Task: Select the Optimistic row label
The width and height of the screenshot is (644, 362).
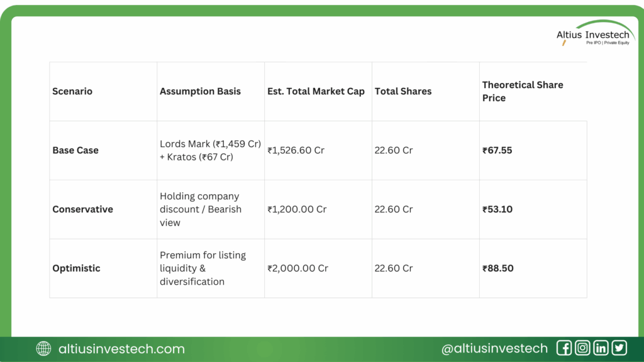Action: (x=76, y=268)
